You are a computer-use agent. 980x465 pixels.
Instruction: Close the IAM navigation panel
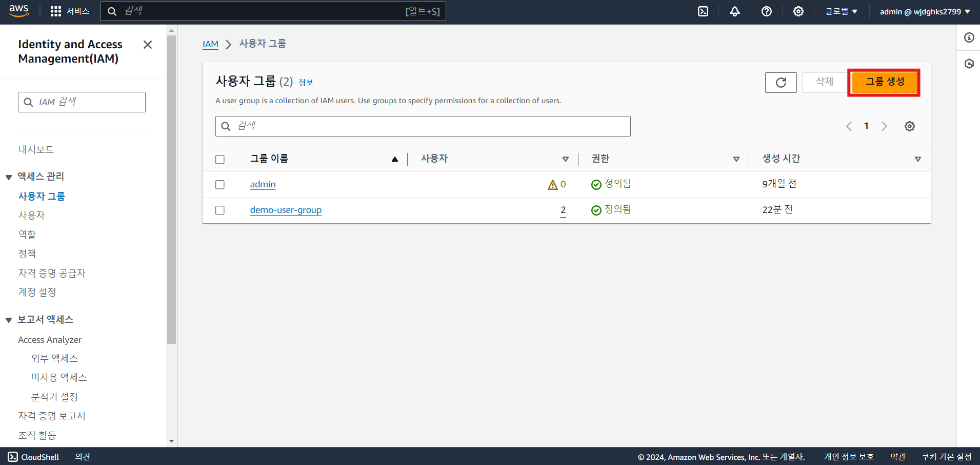coord(148,45)
